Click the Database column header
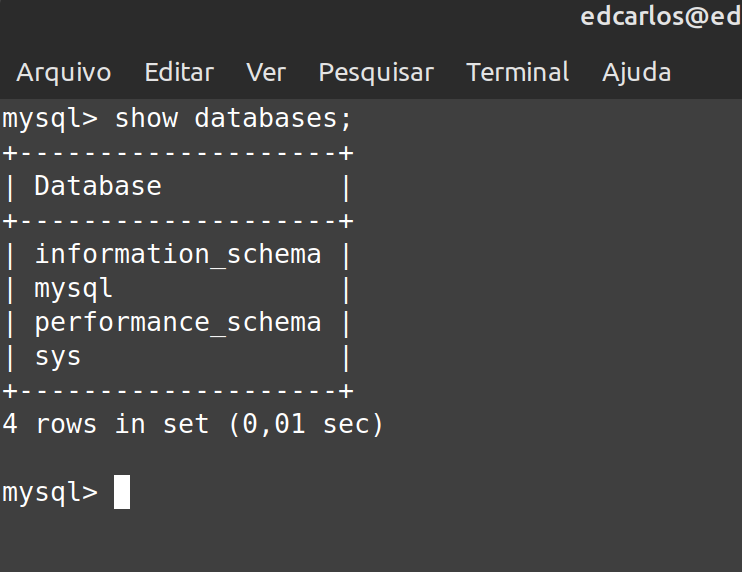The width and height of the screenshot is (742, 572). tap(98, 186)
